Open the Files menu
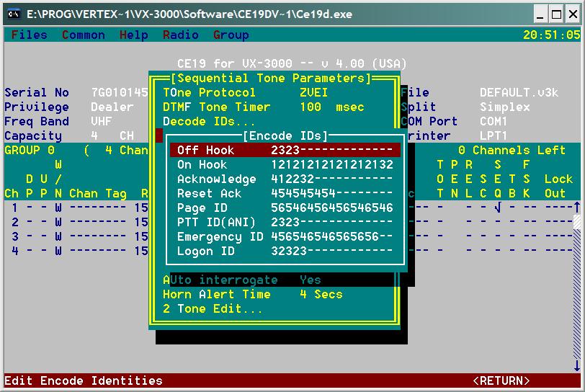The height and width of the screenshot is (392, 585). [29, 35]
